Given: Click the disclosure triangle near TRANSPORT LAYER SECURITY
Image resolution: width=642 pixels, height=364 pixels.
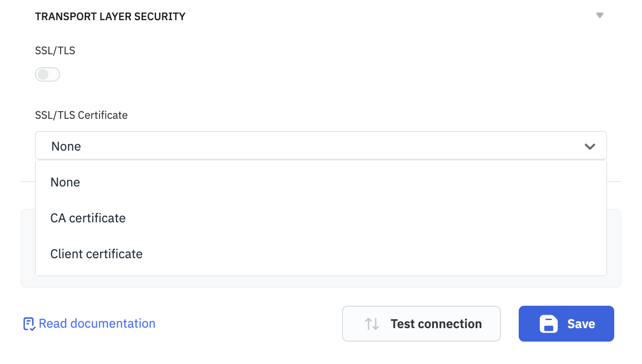Looking at the screenshot, I should 600,15.
